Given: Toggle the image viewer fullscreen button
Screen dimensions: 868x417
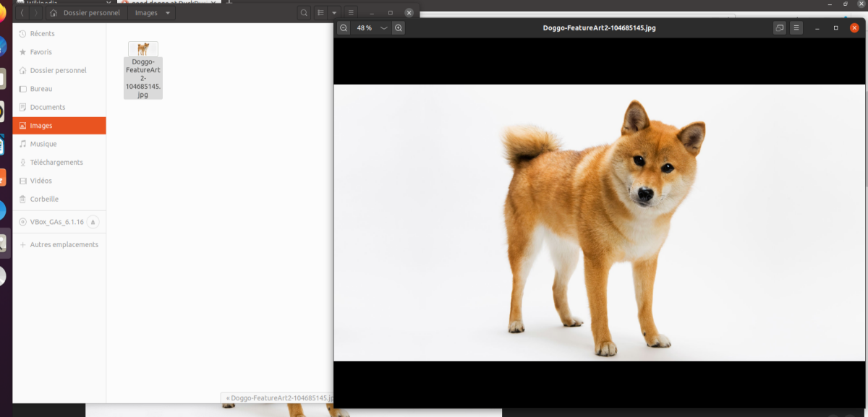Looking at the screenshot, I should pyautogui.click(x=779, y=28).
